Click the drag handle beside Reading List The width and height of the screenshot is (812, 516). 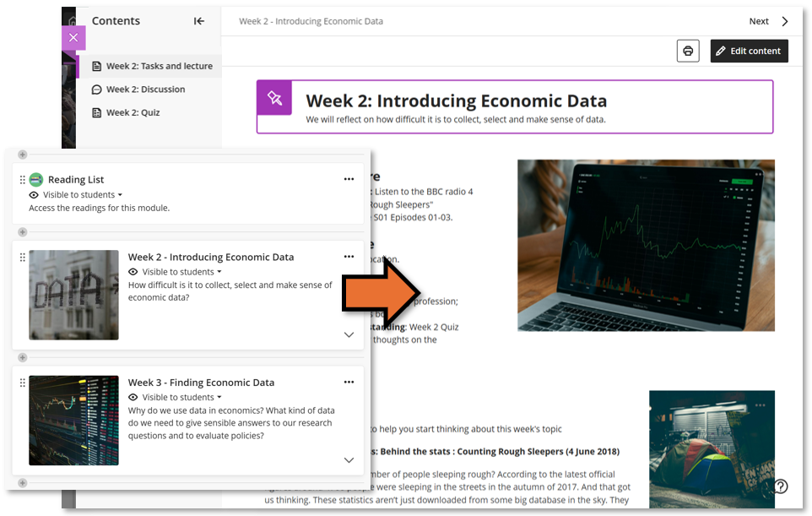23,179
